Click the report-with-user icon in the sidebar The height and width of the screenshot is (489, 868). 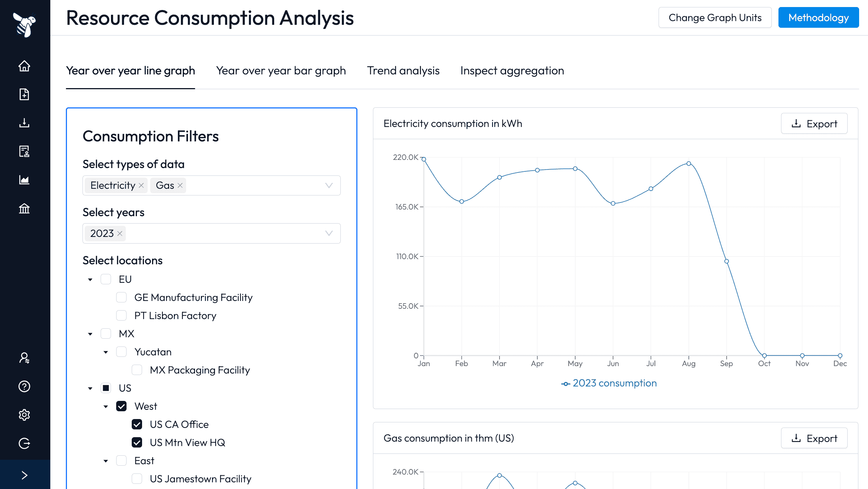(24, 151)
